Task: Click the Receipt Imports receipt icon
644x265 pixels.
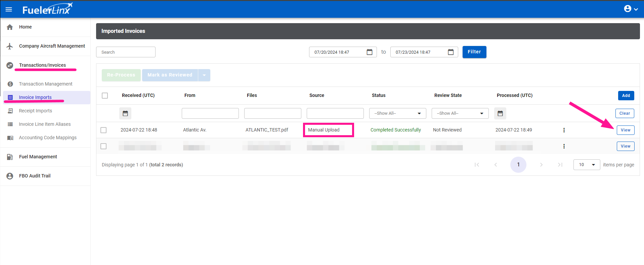Action: [x=10, y=111]
